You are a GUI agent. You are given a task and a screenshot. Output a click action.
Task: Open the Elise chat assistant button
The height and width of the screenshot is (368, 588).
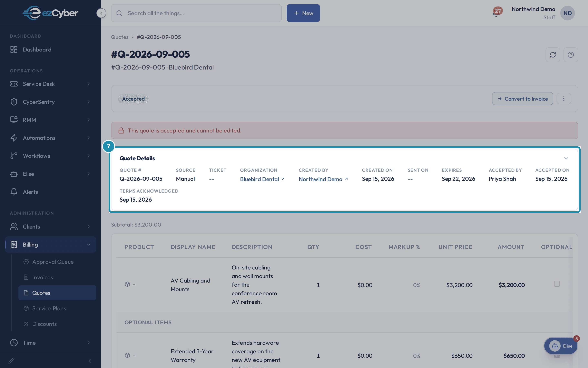coord(561,346)
